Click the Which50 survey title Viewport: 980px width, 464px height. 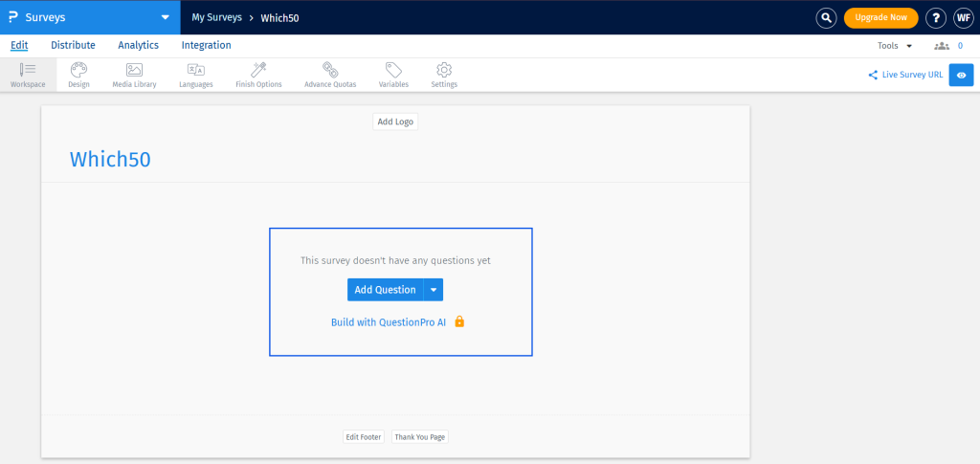pyautogui.click(x=110, y=160)
